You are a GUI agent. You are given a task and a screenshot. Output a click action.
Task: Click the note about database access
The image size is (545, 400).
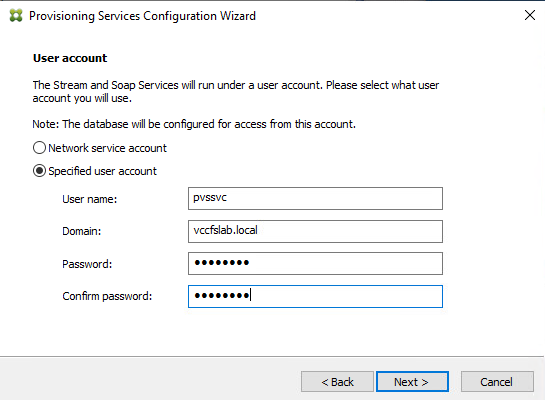[194, 124]
